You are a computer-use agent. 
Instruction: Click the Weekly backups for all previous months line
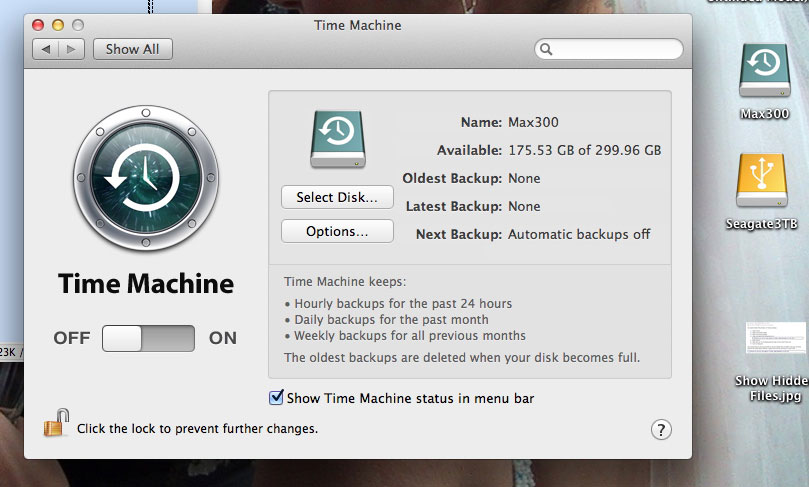click(x=405, y=336)
